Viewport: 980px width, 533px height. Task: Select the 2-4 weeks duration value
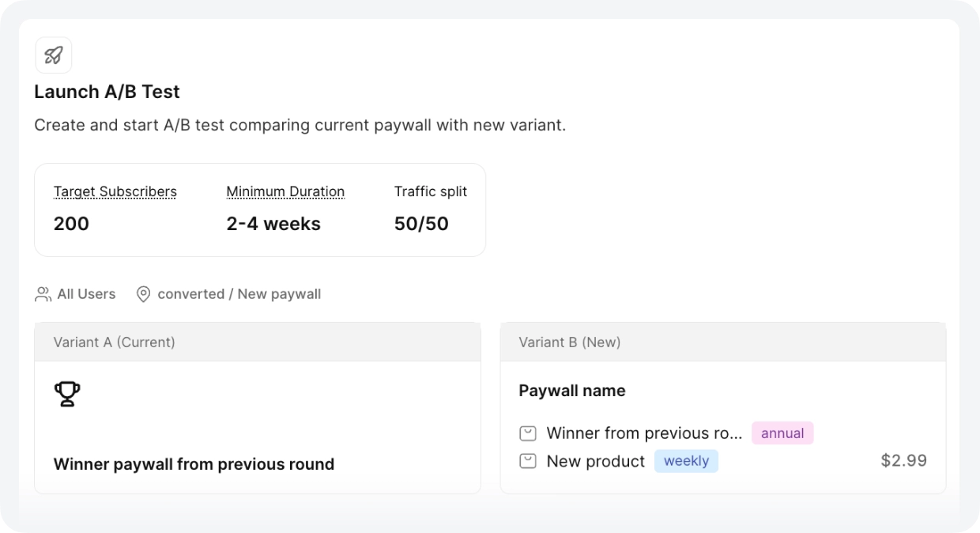point(273,224)
